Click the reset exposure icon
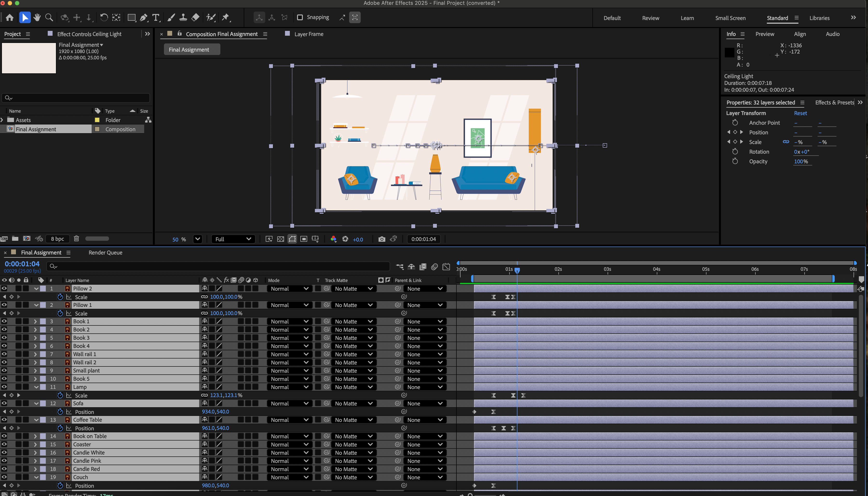This screenshot has height=496, width=868. (x=345, y=239)
